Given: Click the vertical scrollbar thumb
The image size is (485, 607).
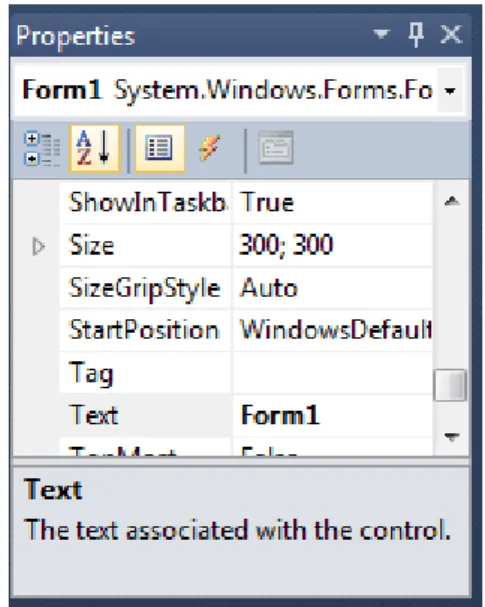Looking at the screenshot, I should (x=451, y=385).
